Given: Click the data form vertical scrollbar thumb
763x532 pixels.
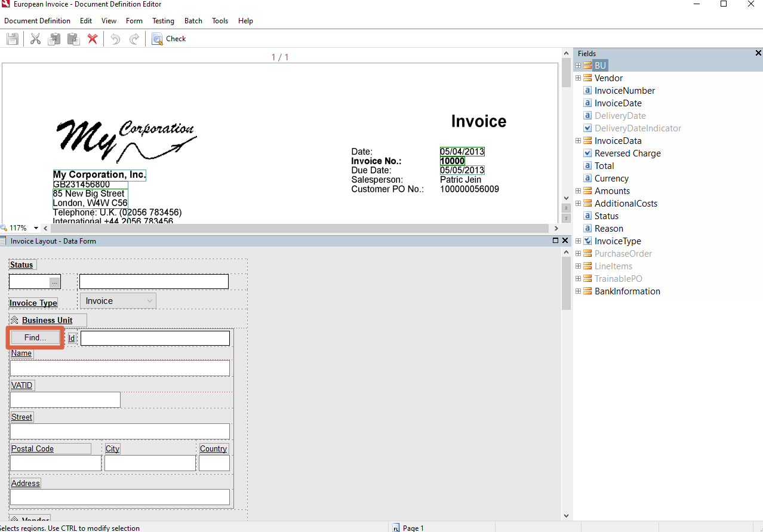Looking at the screenshot, I should pyautogui.click(x=566, y=284).
